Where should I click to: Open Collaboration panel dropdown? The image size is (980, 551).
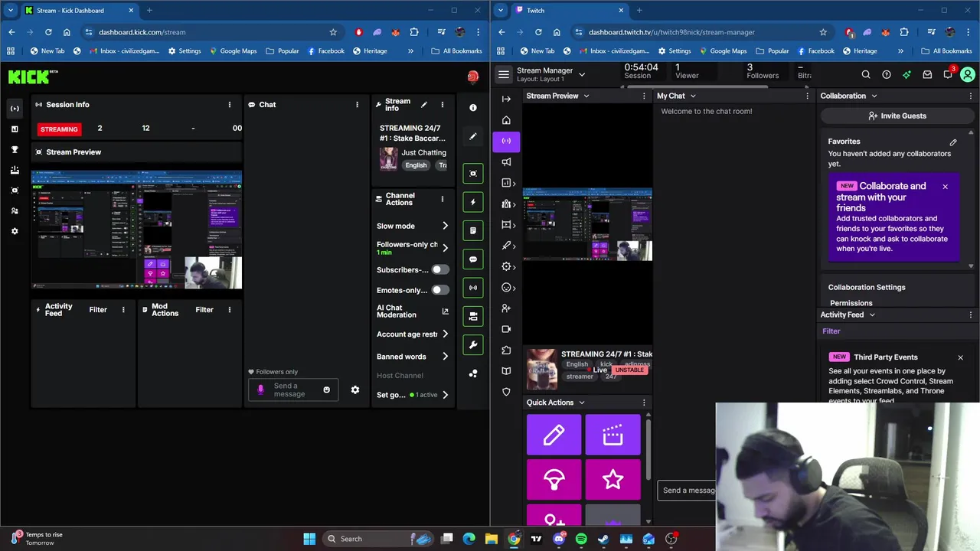pyautogui.click(x=874, y=96)
